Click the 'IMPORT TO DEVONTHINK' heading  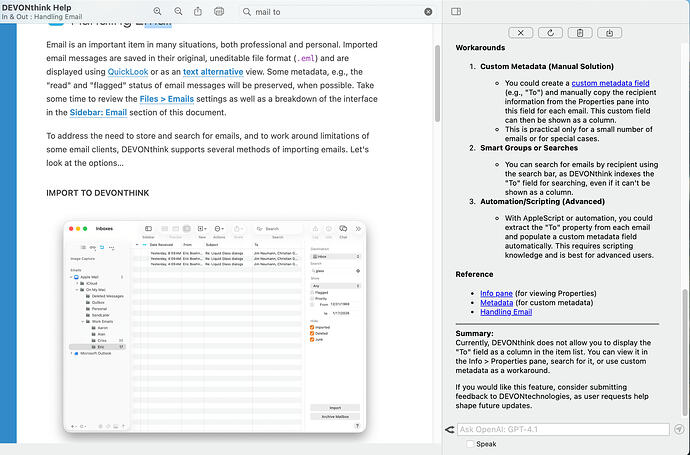pos(98,193)
